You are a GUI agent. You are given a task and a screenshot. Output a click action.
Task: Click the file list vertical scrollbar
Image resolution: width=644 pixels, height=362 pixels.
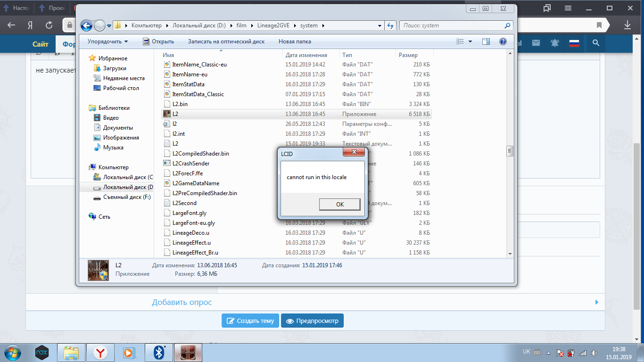509,151
